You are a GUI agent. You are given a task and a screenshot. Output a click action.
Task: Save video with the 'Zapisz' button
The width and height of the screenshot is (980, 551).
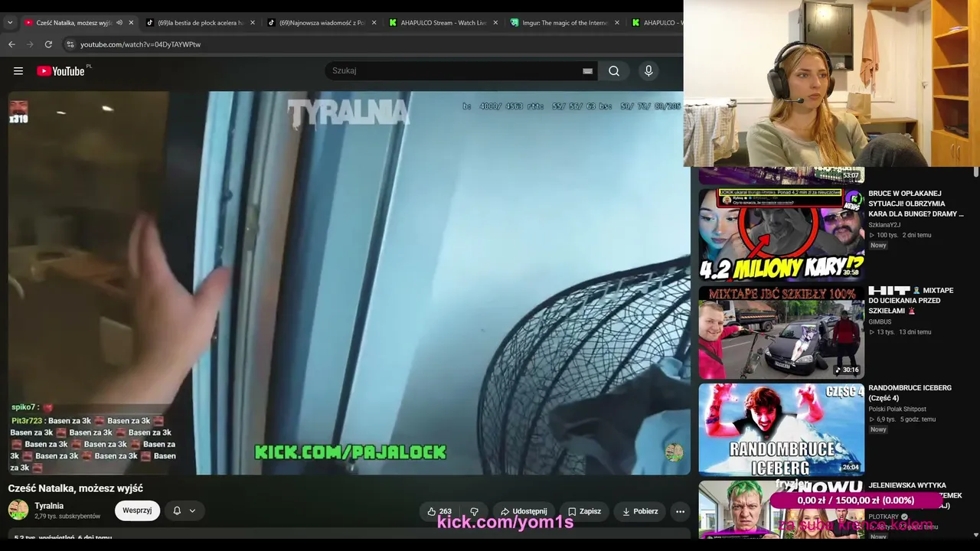tap(584, 511)
